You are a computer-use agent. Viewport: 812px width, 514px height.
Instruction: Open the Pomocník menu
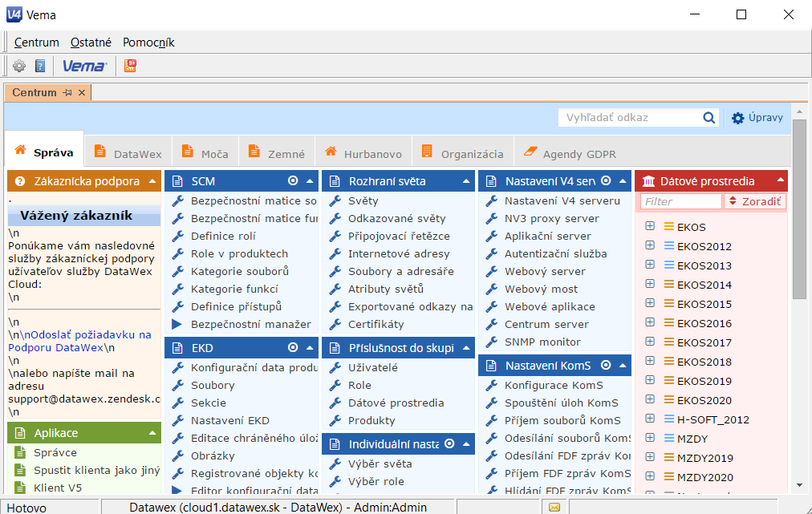[x=148, y=42]
